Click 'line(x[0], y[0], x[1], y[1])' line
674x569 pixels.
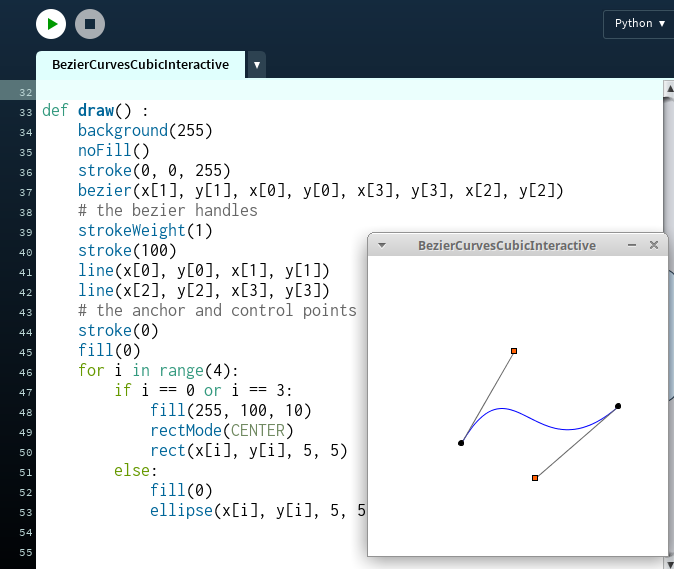click(204, 271)
